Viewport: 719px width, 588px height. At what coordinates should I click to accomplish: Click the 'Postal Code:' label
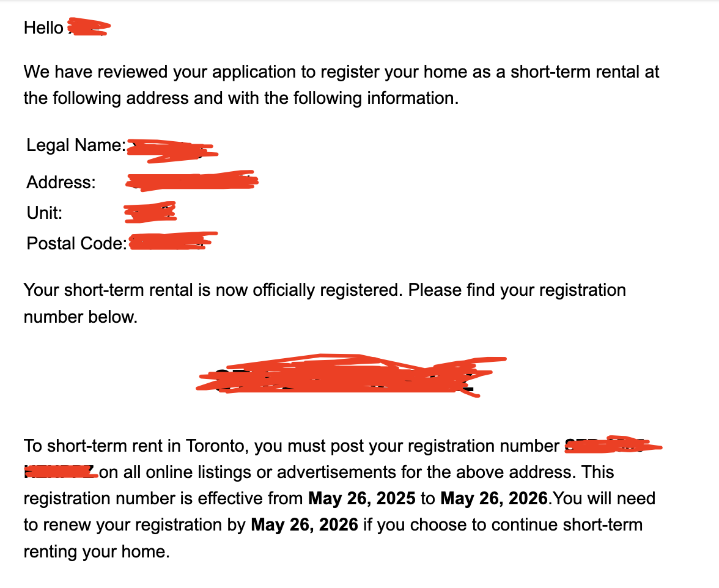(x=76, y=243)
